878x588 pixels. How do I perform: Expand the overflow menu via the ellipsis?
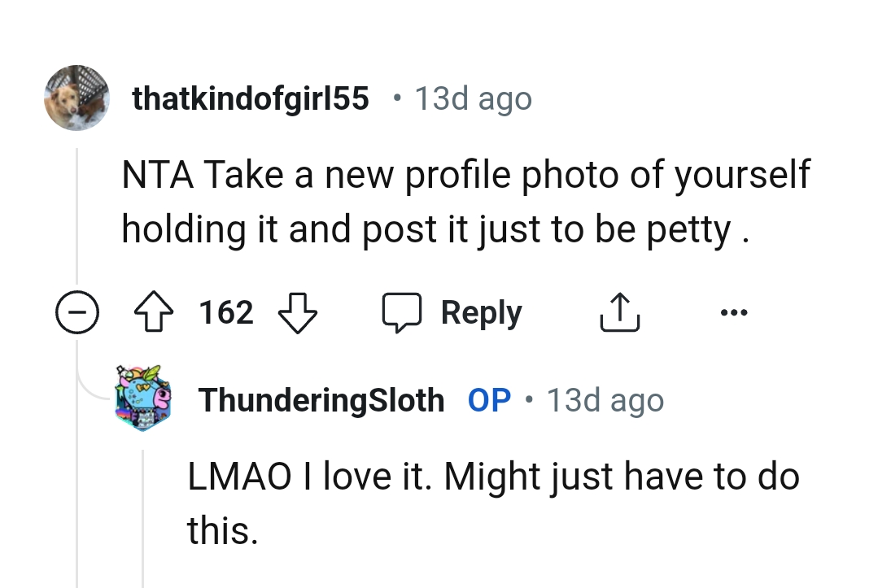735,311
